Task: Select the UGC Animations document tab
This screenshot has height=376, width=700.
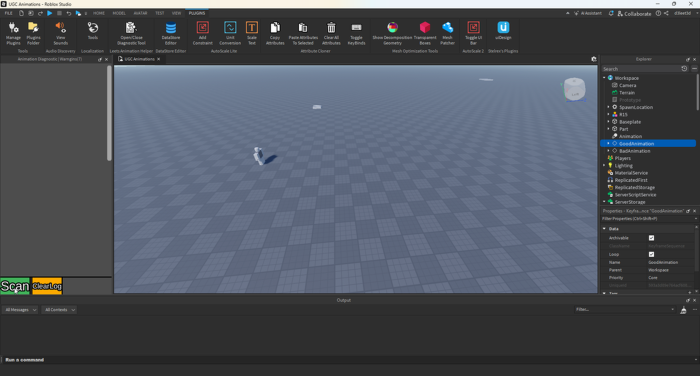Action: [x=139, y=59]
